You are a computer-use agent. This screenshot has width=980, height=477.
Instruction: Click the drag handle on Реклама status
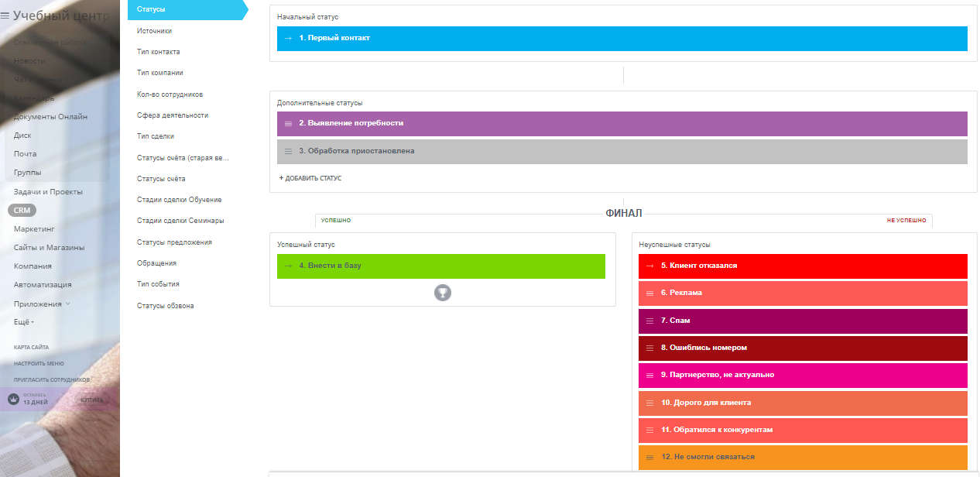pyautogui.click(x=650, y=293)
